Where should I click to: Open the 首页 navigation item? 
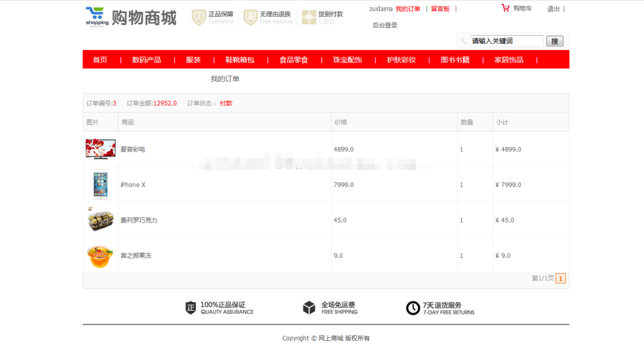point(100,60)
